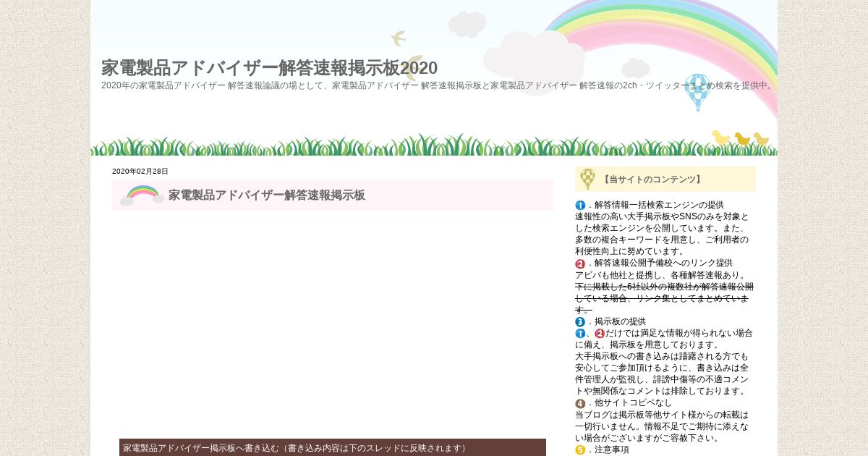
Task: Click the blog description starting 2020年の家電製品アドバイザー
Action: [x=438, y=85]
